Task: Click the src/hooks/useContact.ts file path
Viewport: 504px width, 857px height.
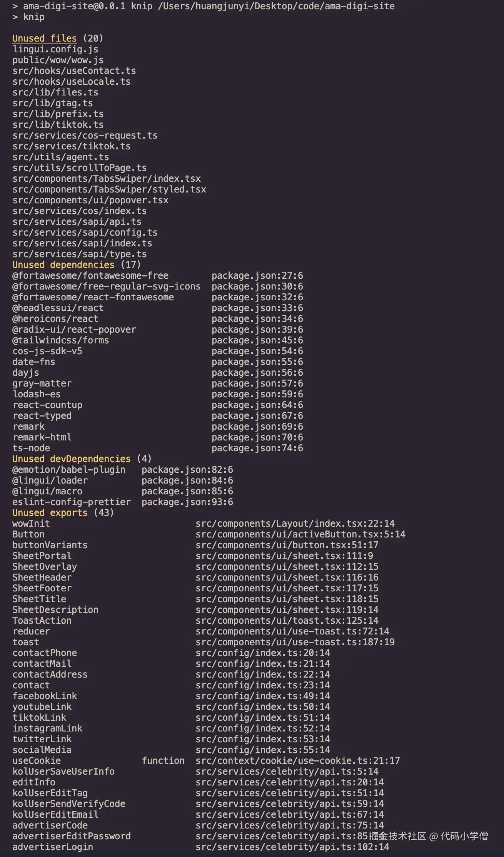Action: [x=74, y=71]
